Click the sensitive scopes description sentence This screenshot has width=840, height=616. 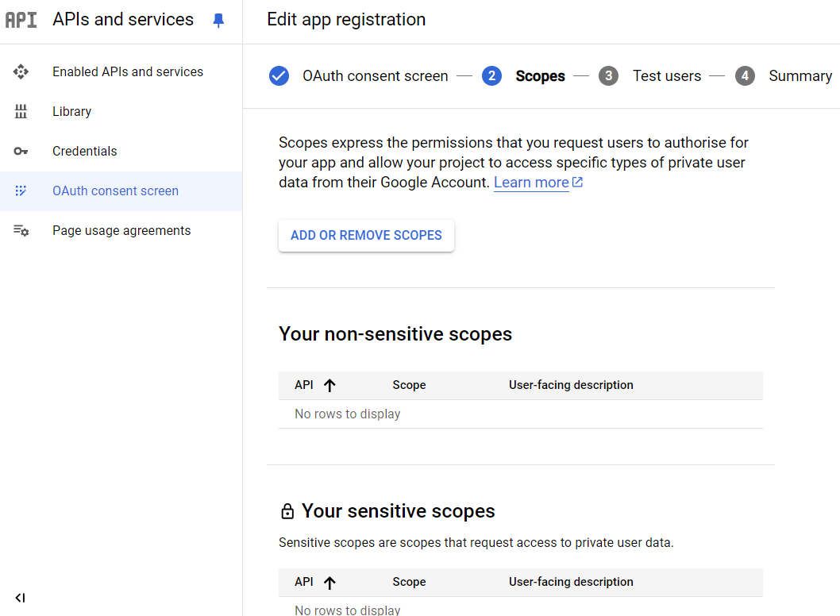476,543
